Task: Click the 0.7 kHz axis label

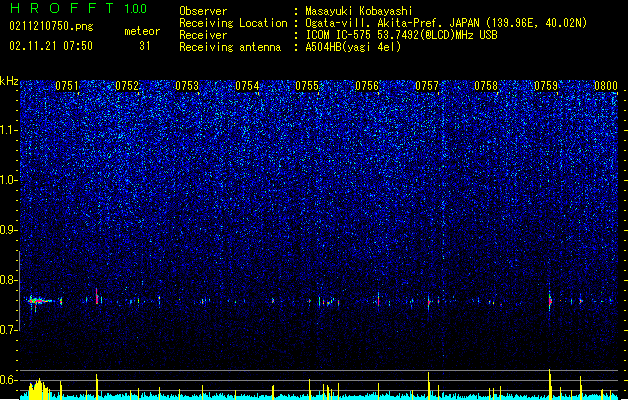Action: pyautogui.click(x=9, y=330)
